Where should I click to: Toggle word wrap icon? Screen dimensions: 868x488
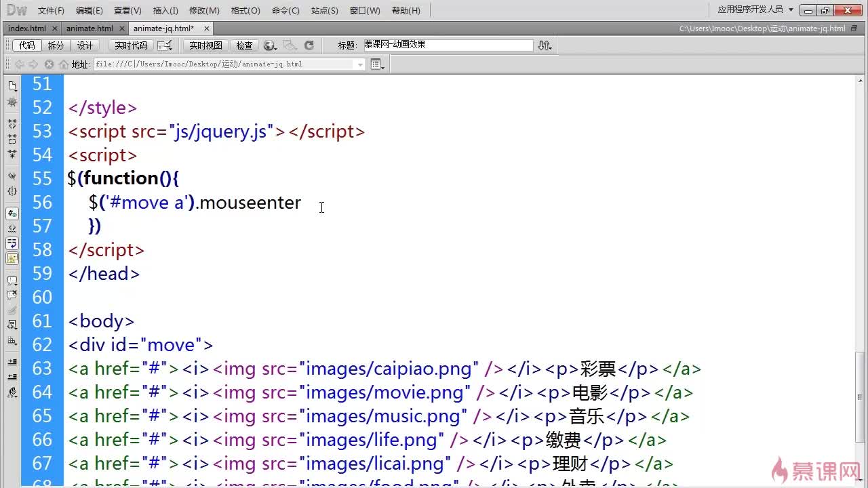coord(12,243)
